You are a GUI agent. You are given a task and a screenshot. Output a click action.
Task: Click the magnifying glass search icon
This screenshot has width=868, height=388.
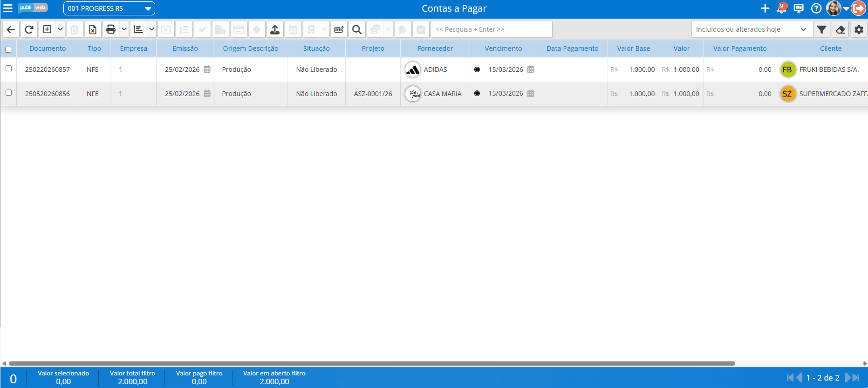[357, 29]
